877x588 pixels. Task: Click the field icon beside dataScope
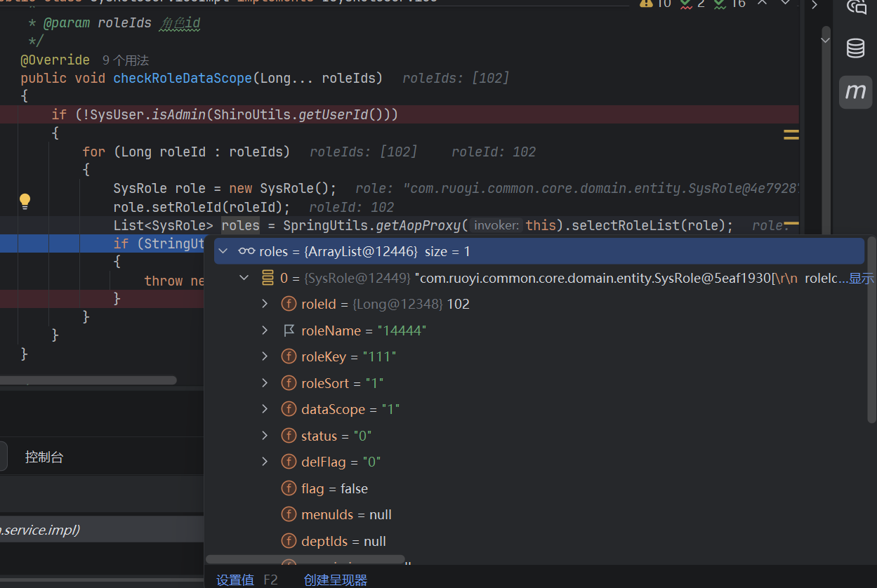[x=289, y=409]
